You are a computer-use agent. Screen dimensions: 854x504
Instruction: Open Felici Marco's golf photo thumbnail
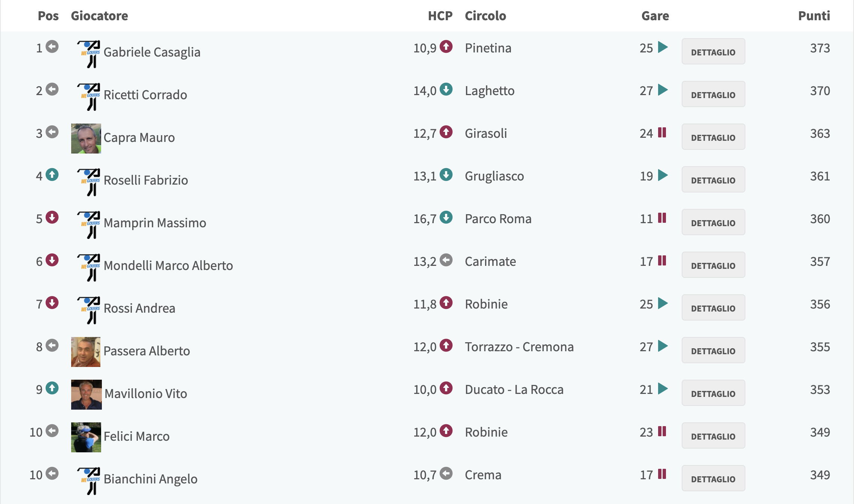point(86,437)
